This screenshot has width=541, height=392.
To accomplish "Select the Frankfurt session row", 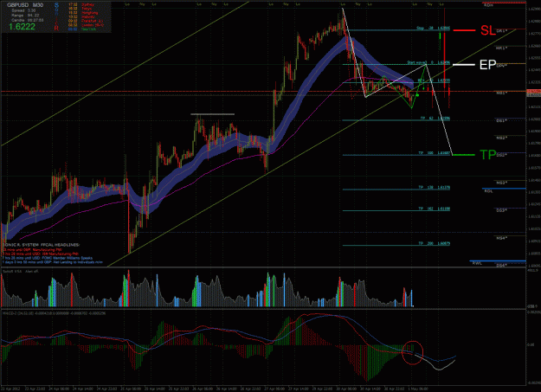I will 86,21.
